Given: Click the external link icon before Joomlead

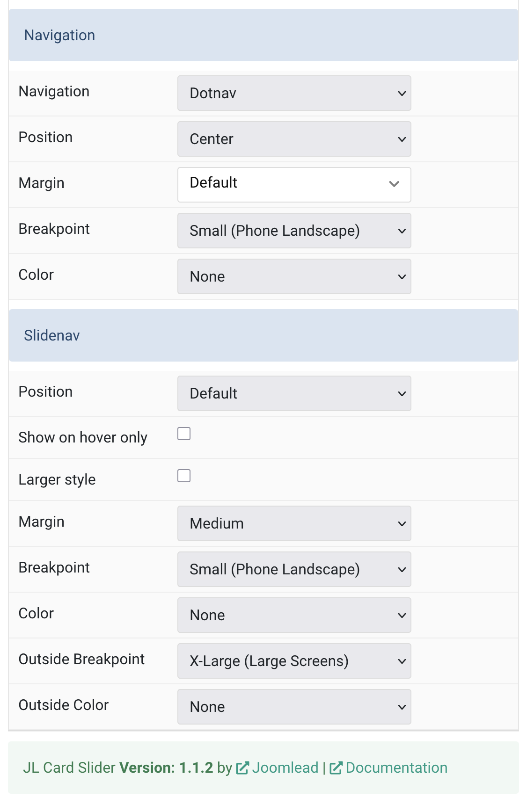Looking at the screenshot, I should coord(242,768).
